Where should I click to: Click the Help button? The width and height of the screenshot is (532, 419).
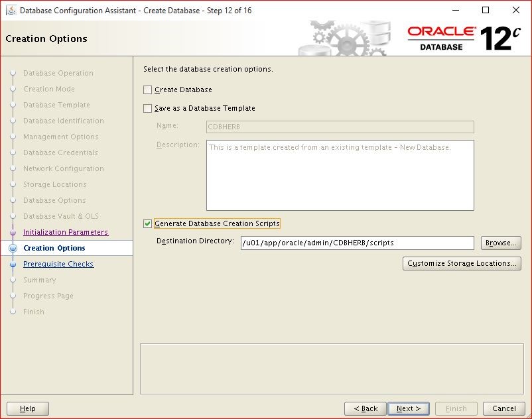pos(27,408)
